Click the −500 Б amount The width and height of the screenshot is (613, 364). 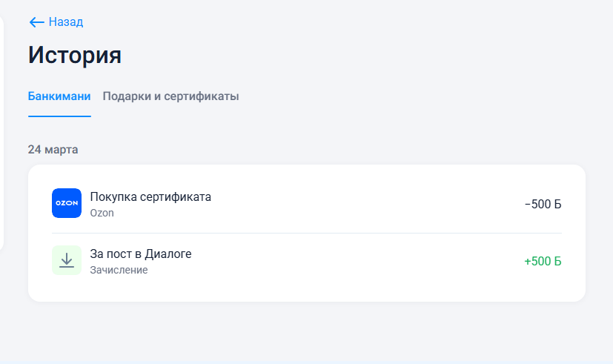543,204
